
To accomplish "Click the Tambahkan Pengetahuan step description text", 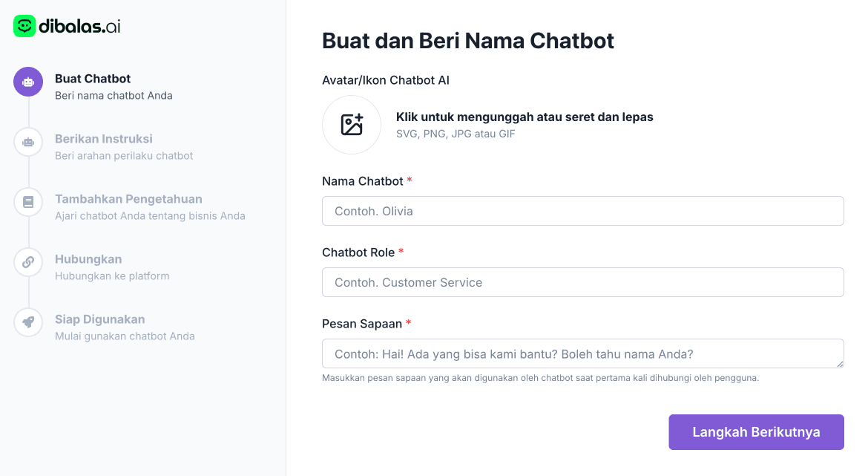I will 150,215.
